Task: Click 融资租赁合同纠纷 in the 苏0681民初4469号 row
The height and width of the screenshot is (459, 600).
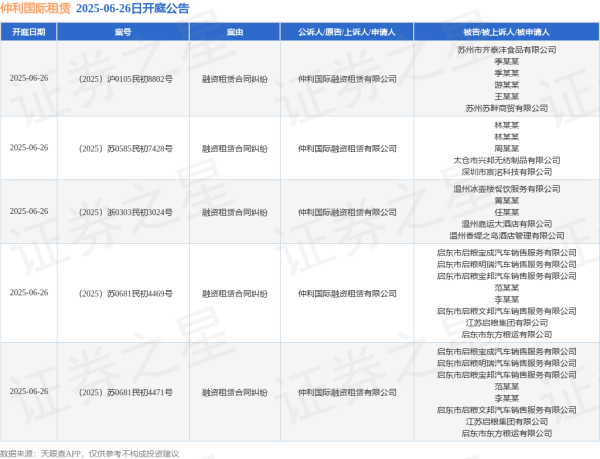Action: click(x=235, y=293)
